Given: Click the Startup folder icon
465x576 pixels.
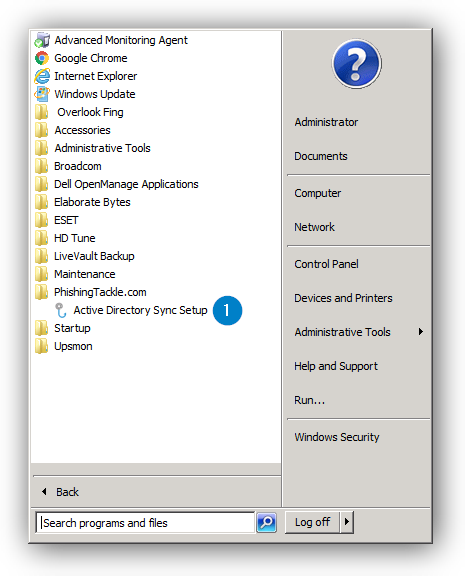Looking at the screenshot, I should [42, 328].
